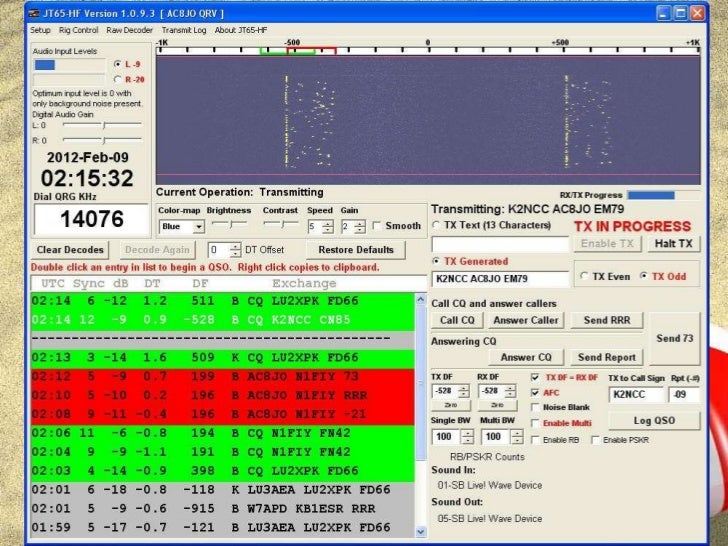Select TX Text (13 Characters) option
The width and height of the screenshot is (728, 546).
pyautogui.click(x=436, y=225)
